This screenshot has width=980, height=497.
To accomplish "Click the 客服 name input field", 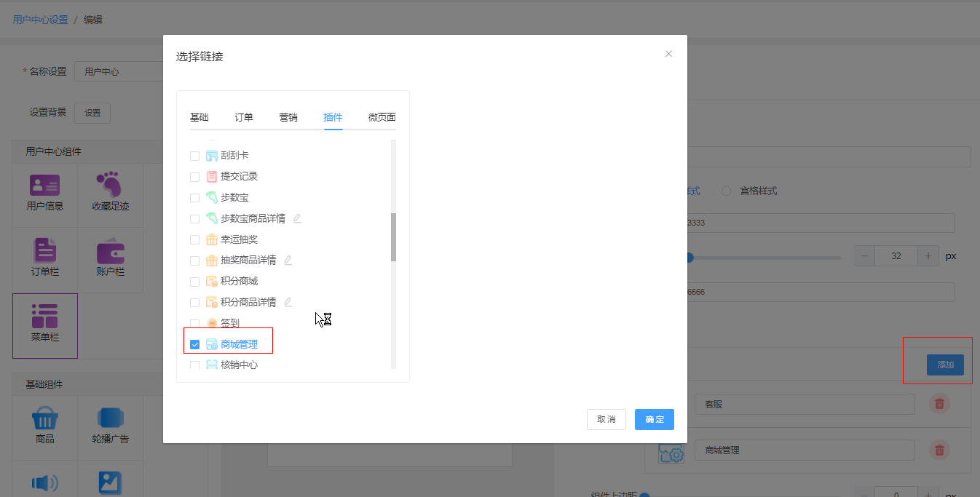I will [805, 404].
